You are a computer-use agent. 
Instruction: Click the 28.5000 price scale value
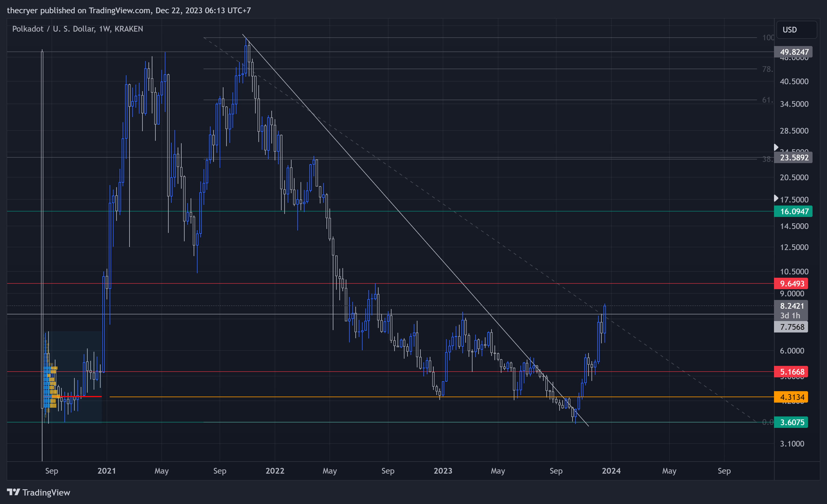[x=794, y=131]
